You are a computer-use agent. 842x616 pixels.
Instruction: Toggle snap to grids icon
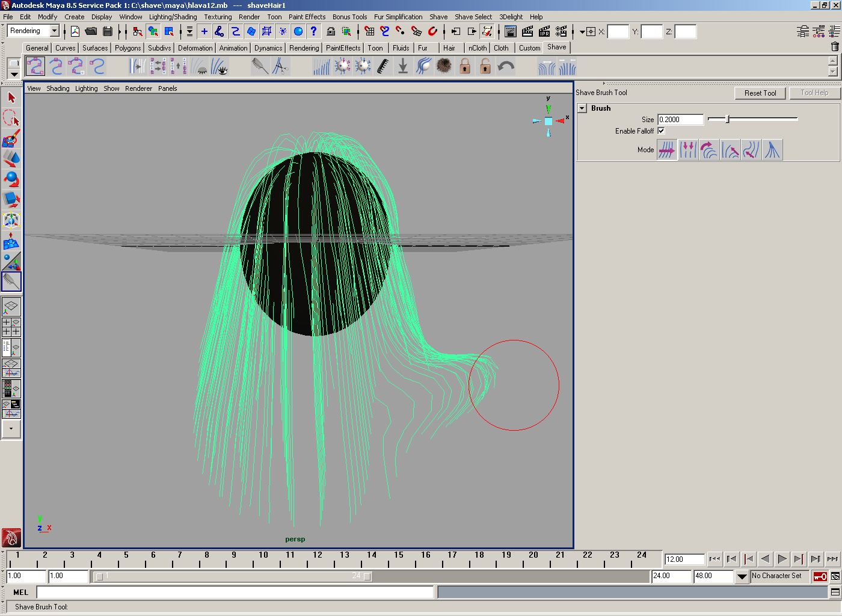pyautogui.click(x=369, y=31)
